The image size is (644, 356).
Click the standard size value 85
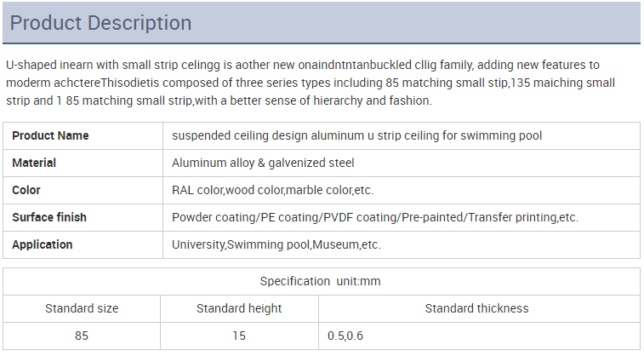[82, 336]
